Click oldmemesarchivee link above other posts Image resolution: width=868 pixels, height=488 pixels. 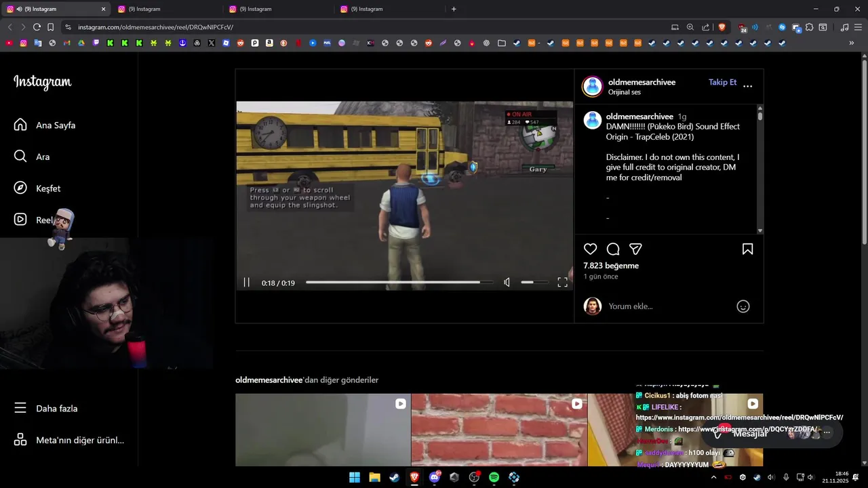pyautogui.click(x=269, y=380)
